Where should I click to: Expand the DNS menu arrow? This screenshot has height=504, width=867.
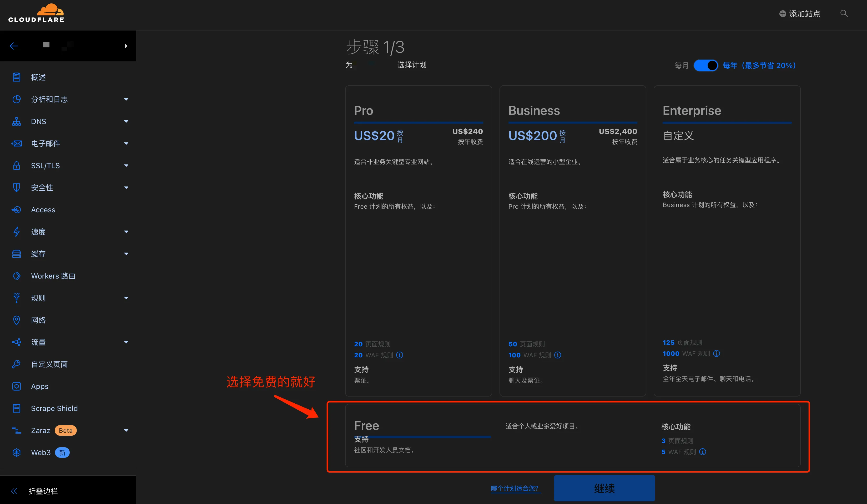126,121
